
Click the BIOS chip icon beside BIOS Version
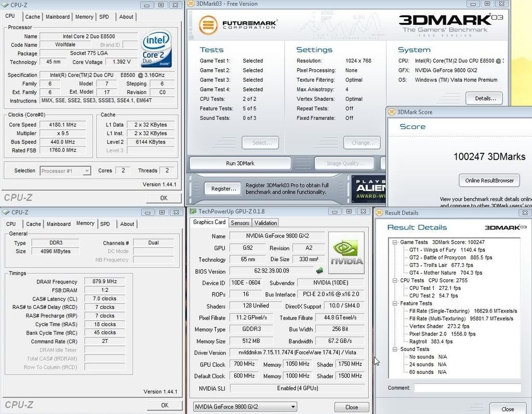coord(320,270)
